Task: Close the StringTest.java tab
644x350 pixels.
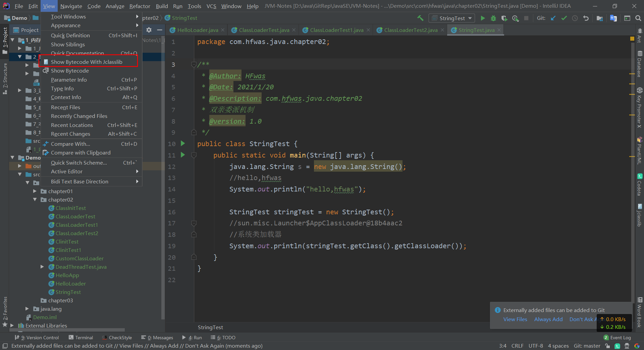Action: click(499, 30)
